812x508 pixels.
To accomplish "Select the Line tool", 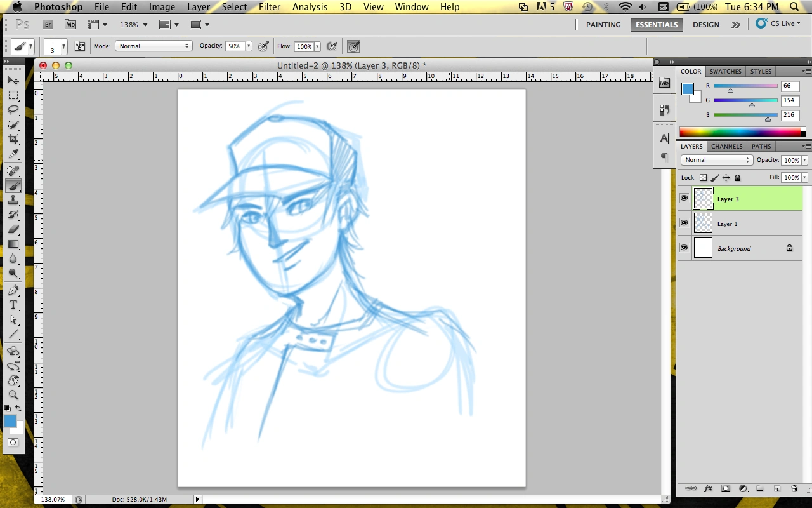I will coord(13,334).
